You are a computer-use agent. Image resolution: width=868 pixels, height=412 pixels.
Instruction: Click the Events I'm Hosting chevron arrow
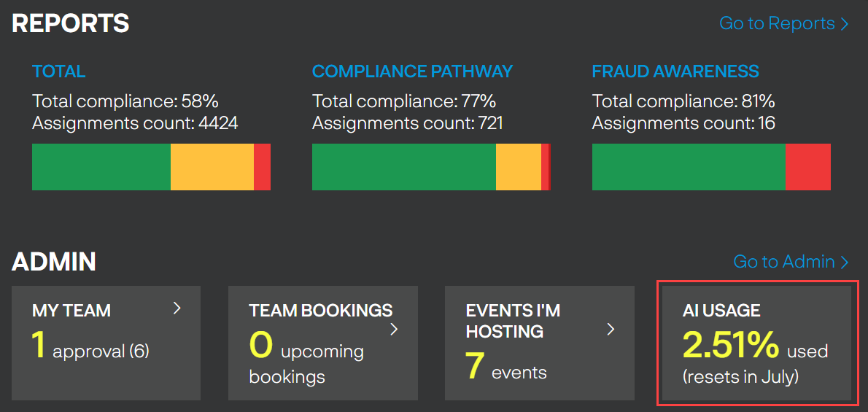[x=611, y=330]
